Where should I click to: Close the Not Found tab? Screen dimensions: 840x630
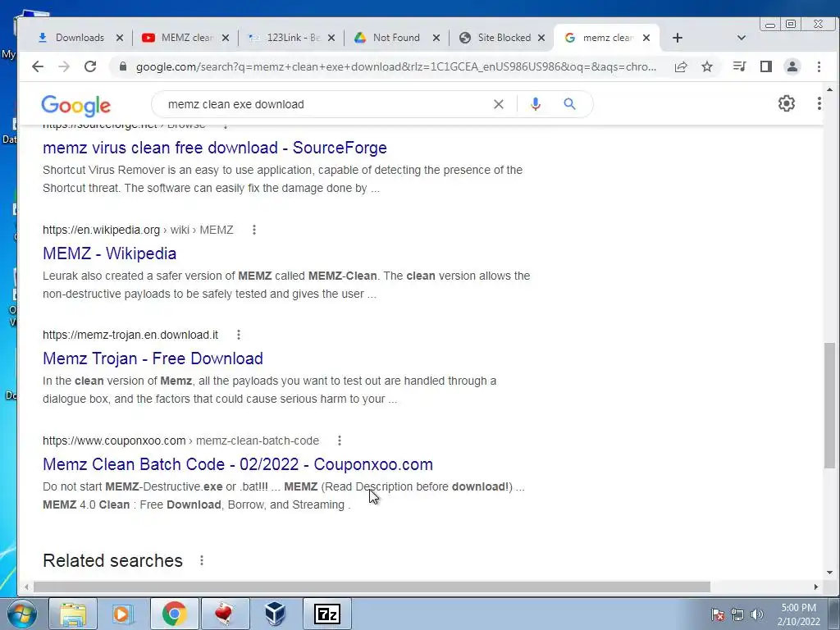point(436,38)
